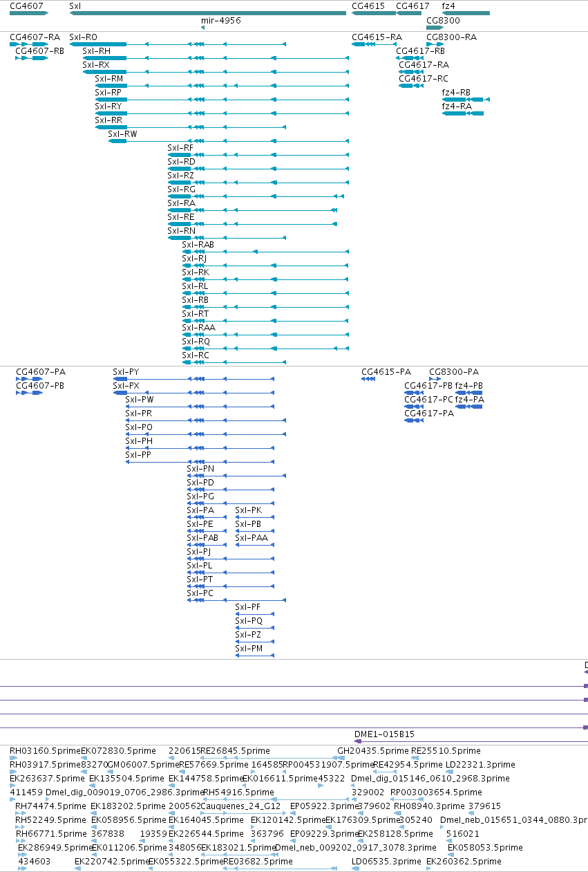Viewport: 588px width, 872px height.
Task: Select protein Sxl-PF label
Action: coord(247,607)
